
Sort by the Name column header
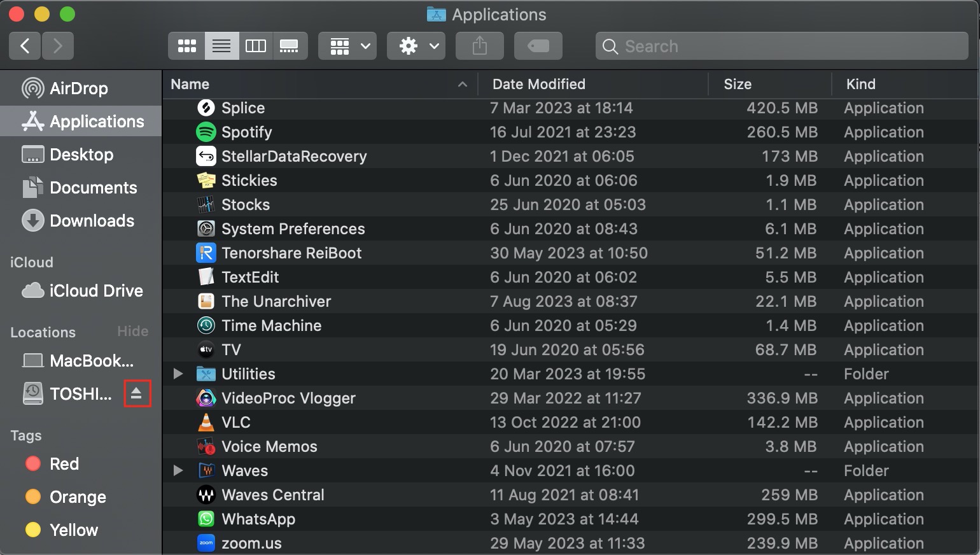pyautogui.click(x=320, y=84)
